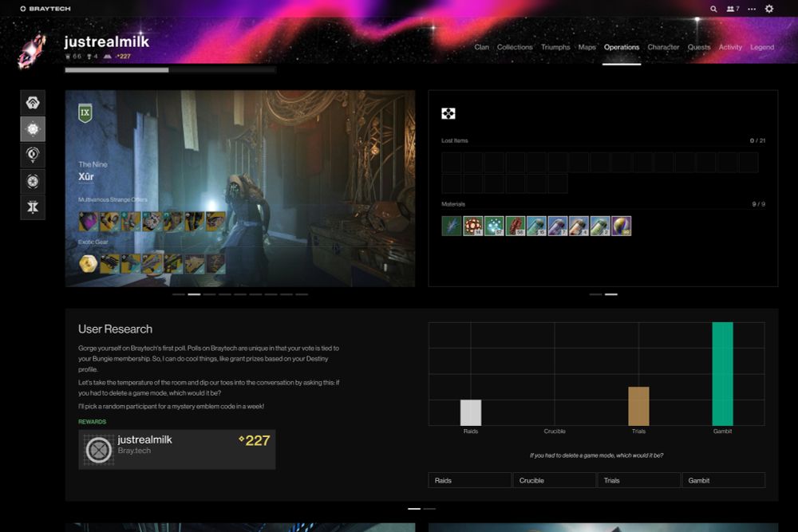Vote Trials in the poll options

(638, 480)
